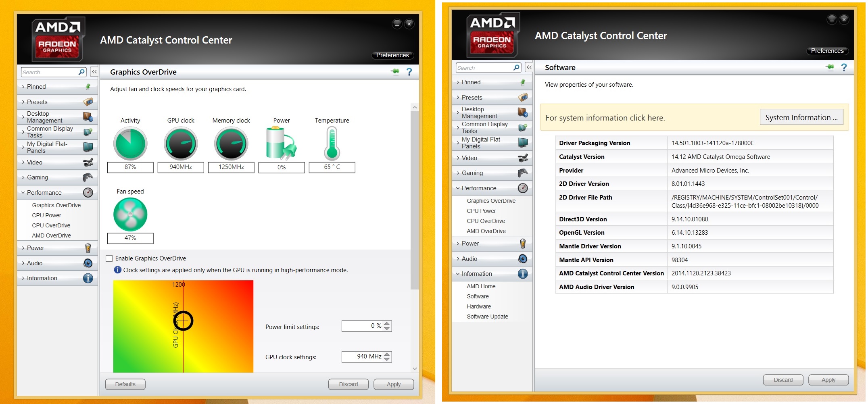Screen dimensions: 868x404
Task: Click the Audio speaker icon in left window
Action: pyautogui.click(x=88, y=263)
